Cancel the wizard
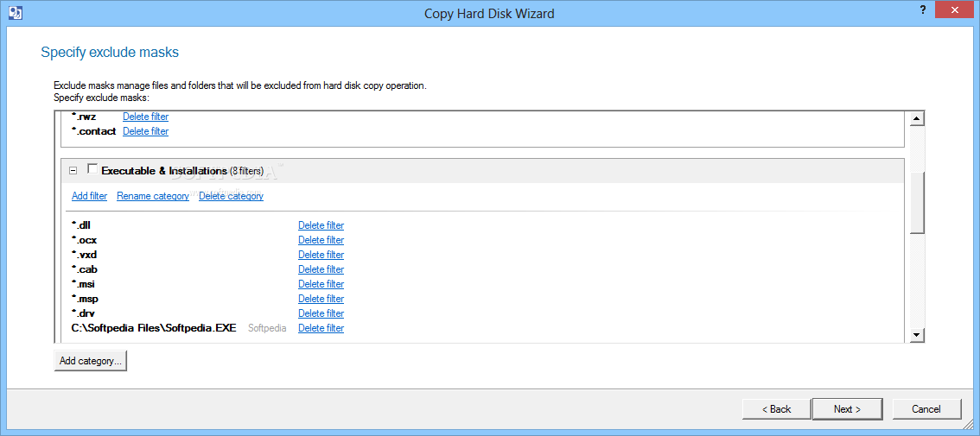Screen dimensions: 980x436 pos(926,409)
